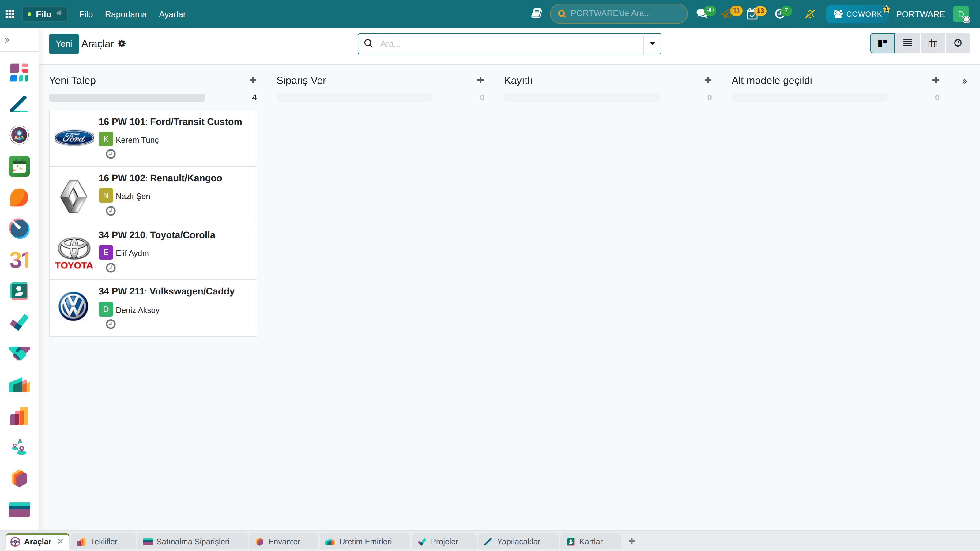Open activity clock on Renault Kangoo card

[111, 211]
